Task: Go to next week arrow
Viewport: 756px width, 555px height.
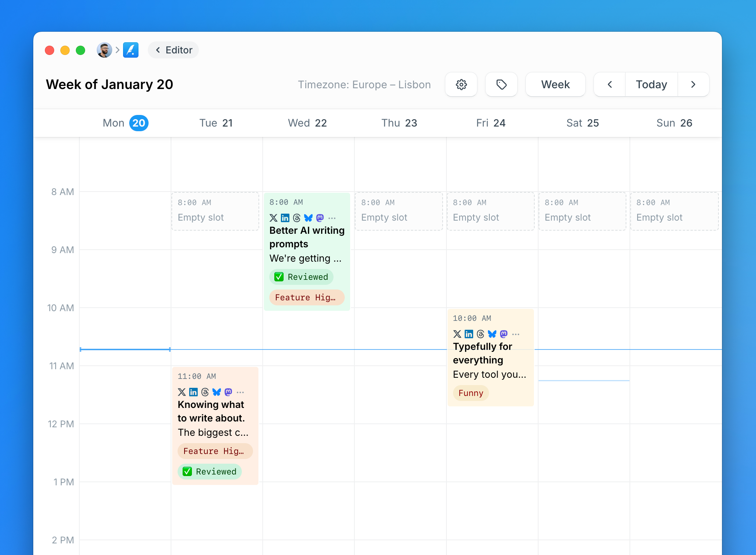Action: click(693, 84)
